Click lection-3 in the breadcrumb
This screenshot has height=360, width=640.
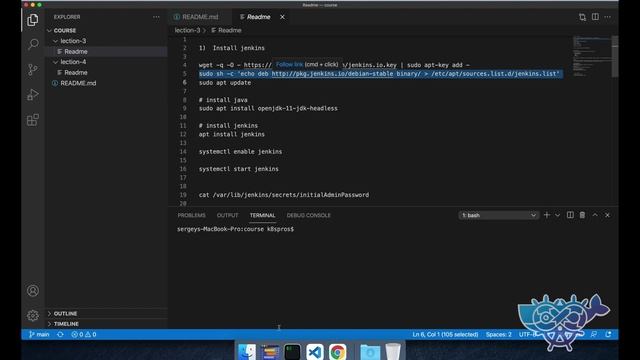pyautogui.click(x=187, y=30)
